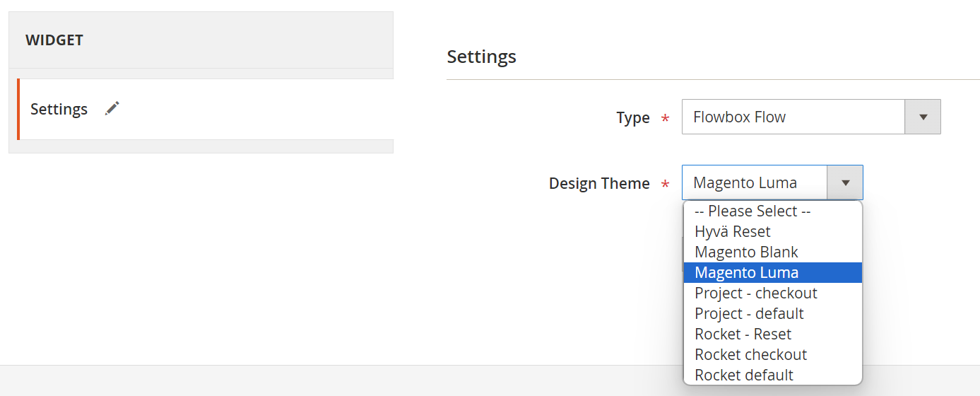Choose Rocket checkout theme
The height and width of the screenshot is (396, 980).
pyautogui.click(x=750, y=355)
